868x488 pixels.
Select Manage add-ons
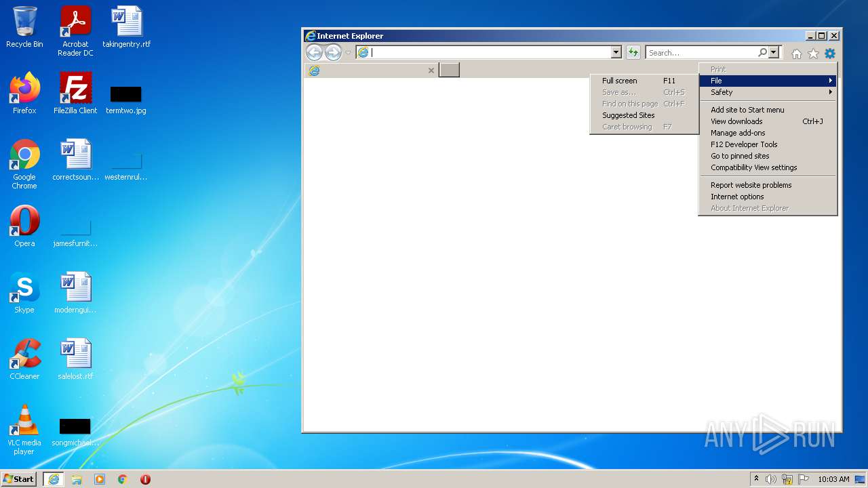(768, 133)
